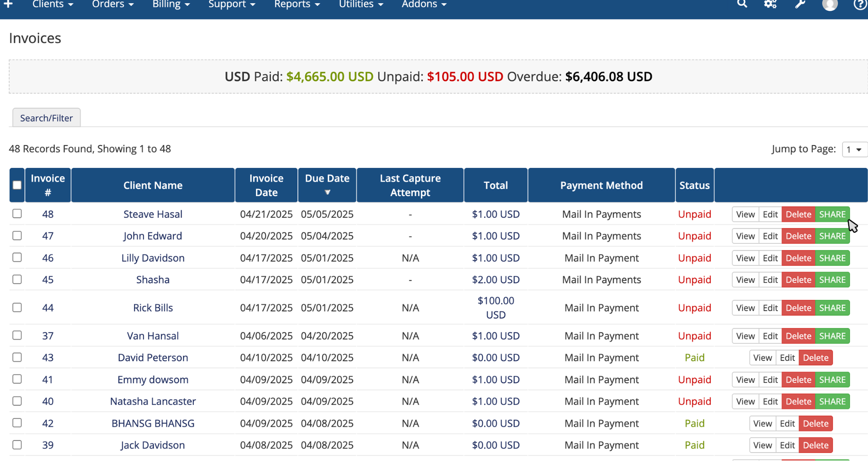Image resolution: width=868 pixels, height=461 pixels.
Task: Open client link Natasha Lancaster
Action: pos(153,401)
